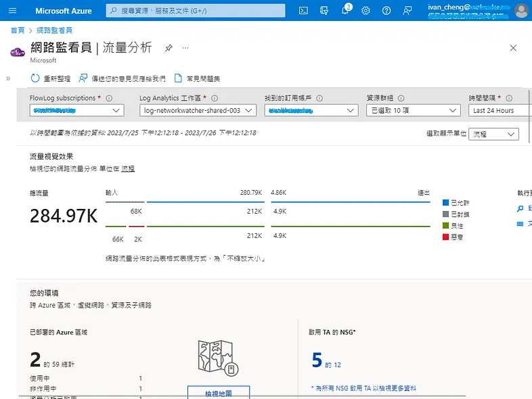Open the notifications bell
Screen dimensions: 532x399
(x=345, y=10)
